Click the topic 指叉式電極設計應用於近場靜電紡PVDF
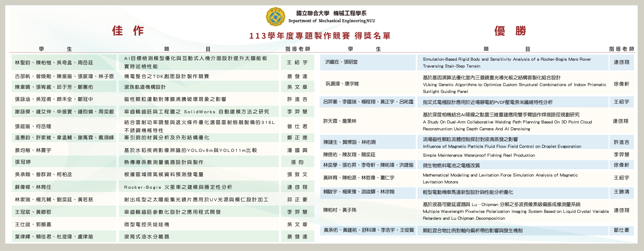The height and width of the screenshot is (251, 644). point(488,102)
